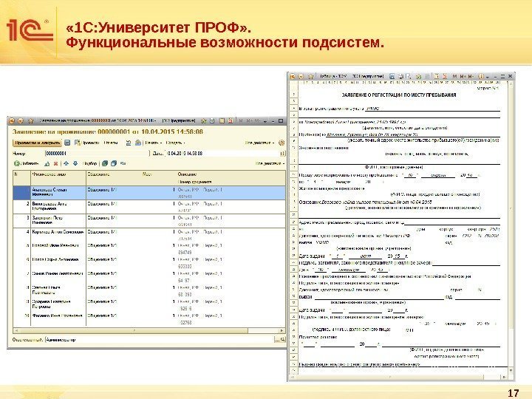The width and height of the screenshot is (532, 399).
Task: Click the calendar icon in print form window
Action: tap(445, 76)
